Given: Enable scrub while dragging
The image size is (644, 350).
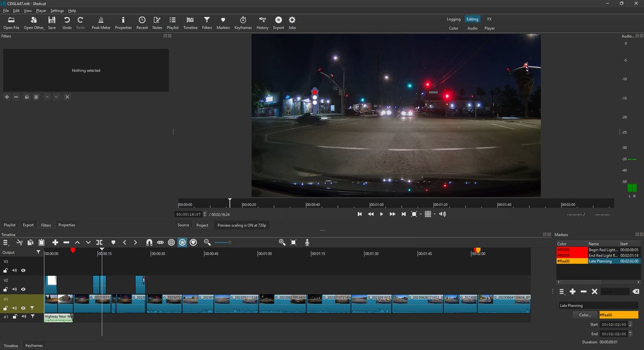Looking at the screenshot, I should point(160,242).
